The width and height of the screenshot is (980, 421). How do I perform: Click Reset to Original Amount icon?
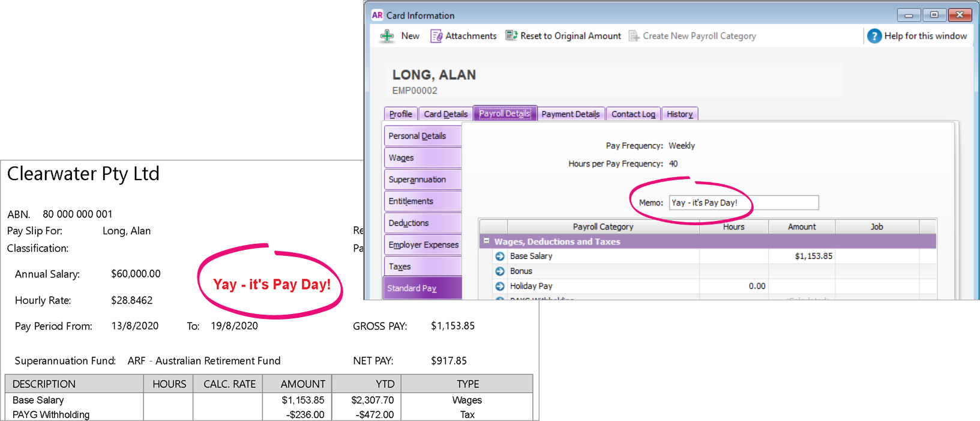pos(511,36)
